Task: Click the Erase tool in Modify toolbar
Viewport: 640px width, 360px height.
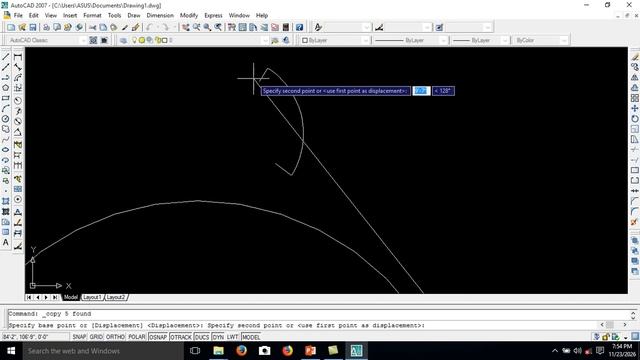Action: tap(635, 57)
